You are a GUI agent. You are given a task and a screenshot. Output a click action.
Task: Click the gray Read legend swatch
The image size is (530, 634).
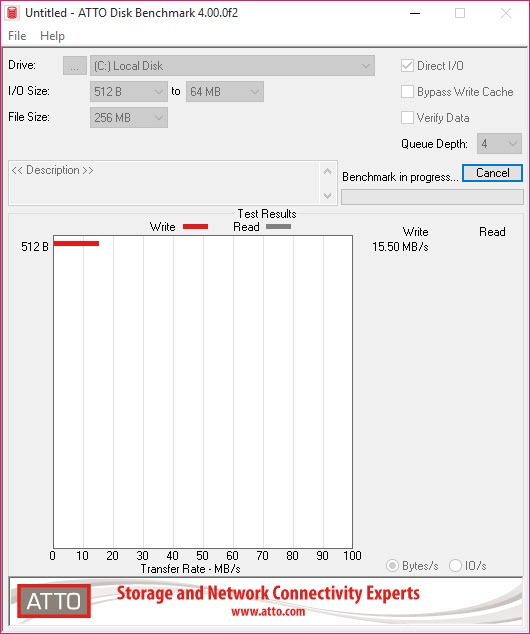tap(278, 227)
